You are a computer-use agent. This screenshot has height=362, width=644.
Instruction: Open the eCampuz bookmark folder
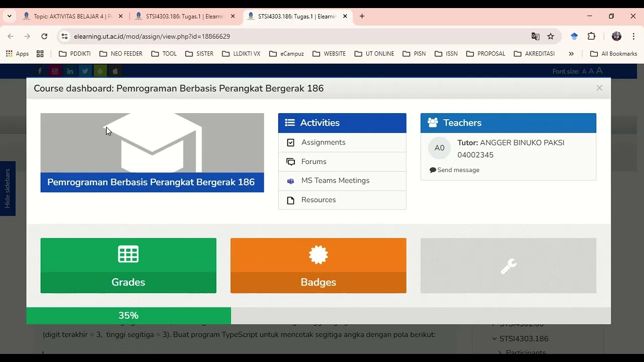coord(287,54)
